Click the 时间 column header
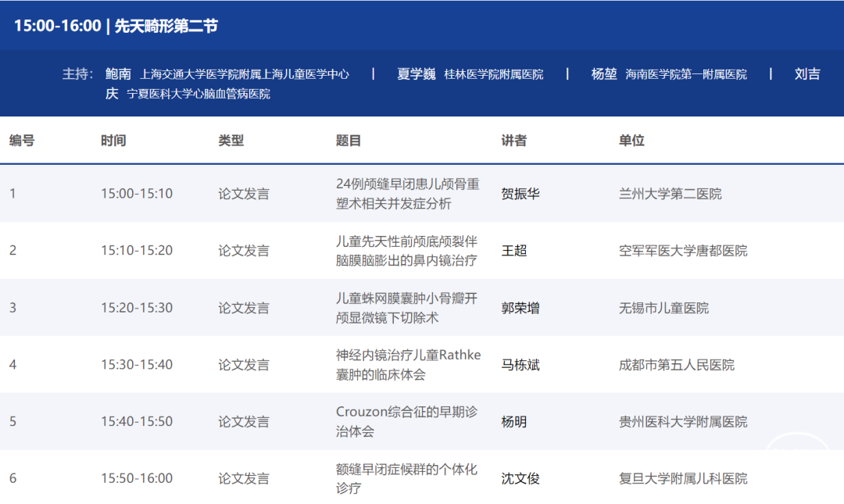This screenshot has height=504, width=844. coord(113,141)
